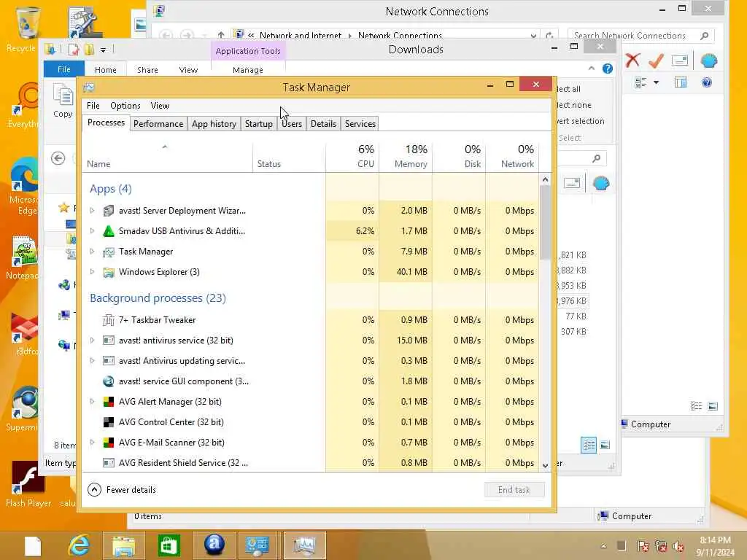Open the Options menu in Task Manager
Viewport: 747px width, 560px height.
[x=125, y=106]
